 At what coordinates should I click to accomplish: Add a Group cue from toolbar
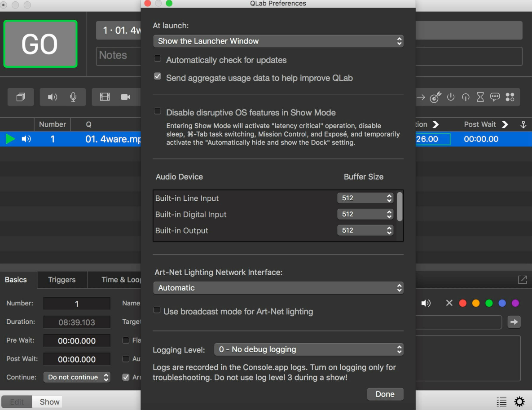[21, 97]
